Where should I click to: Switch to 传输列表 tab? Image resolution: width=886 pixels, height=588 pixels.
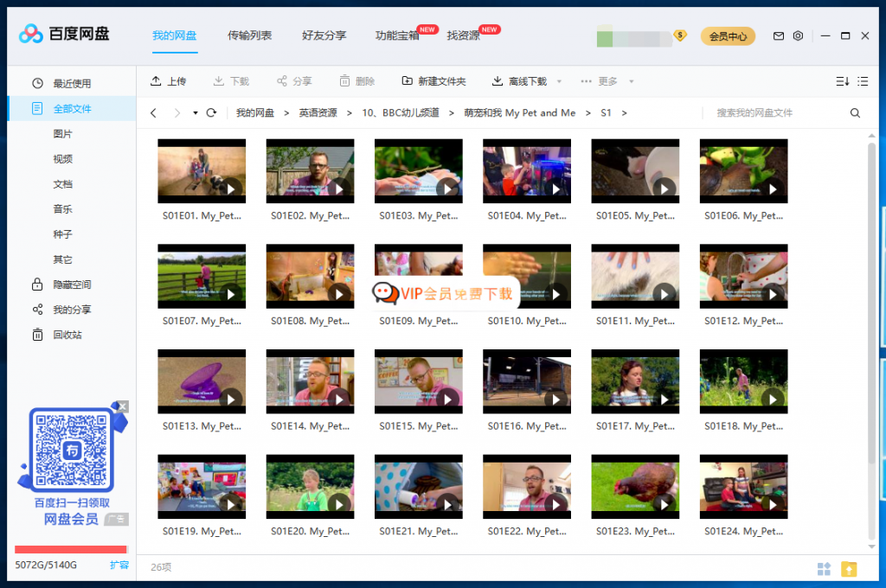click(249, 35)
